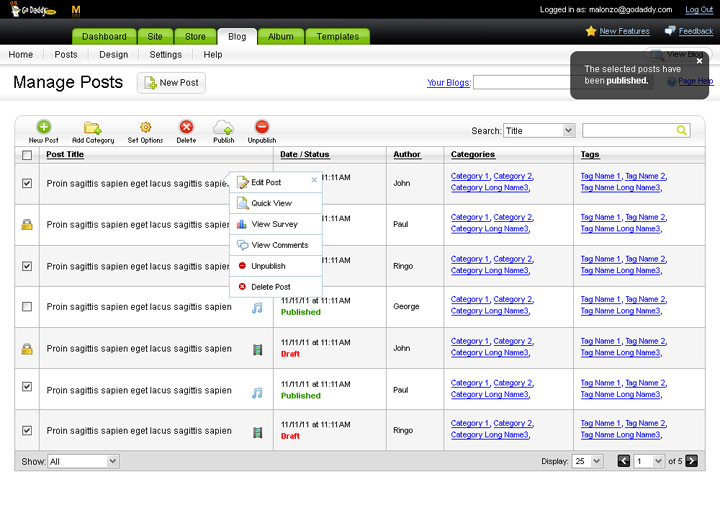Open the Display 25 dropdown

click(586, 461)
